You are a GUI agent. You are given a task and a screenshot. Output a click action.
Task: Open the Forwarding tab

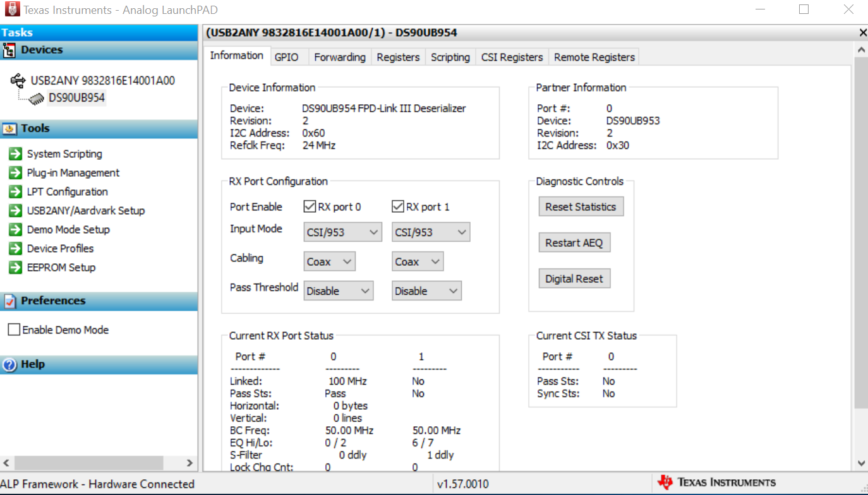click(x=340, y=57)
